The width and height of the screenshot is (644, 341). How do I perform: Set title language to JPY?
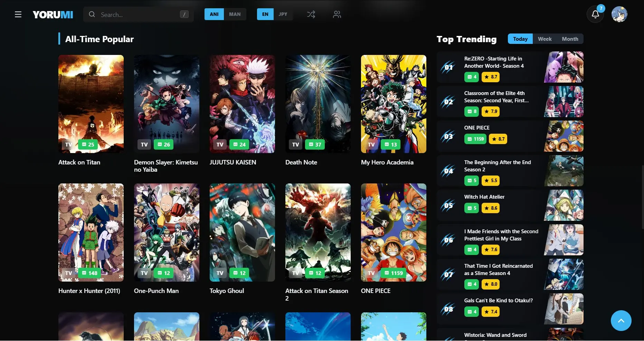[x=283, y=14]
